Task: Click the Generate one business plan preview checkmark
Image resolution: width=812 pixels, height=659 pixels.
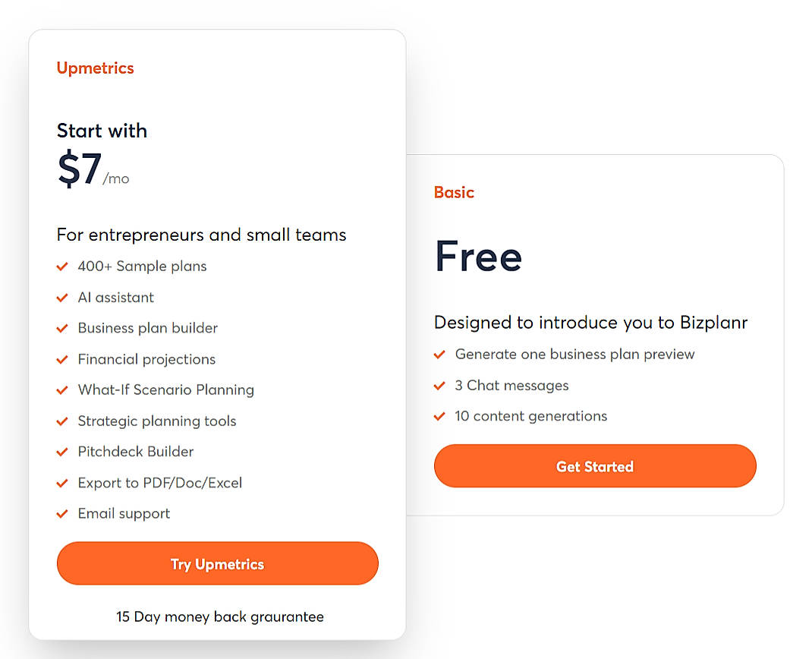Action: (439, 355)
